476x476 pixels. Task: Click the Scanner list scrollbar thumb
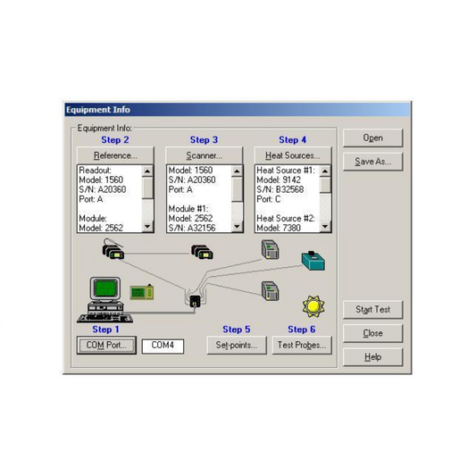[x=237, y=189]
